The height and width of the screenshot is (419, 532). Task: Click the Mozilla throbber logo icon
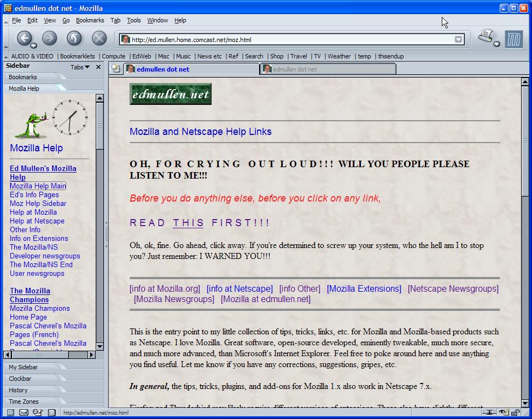513,39
